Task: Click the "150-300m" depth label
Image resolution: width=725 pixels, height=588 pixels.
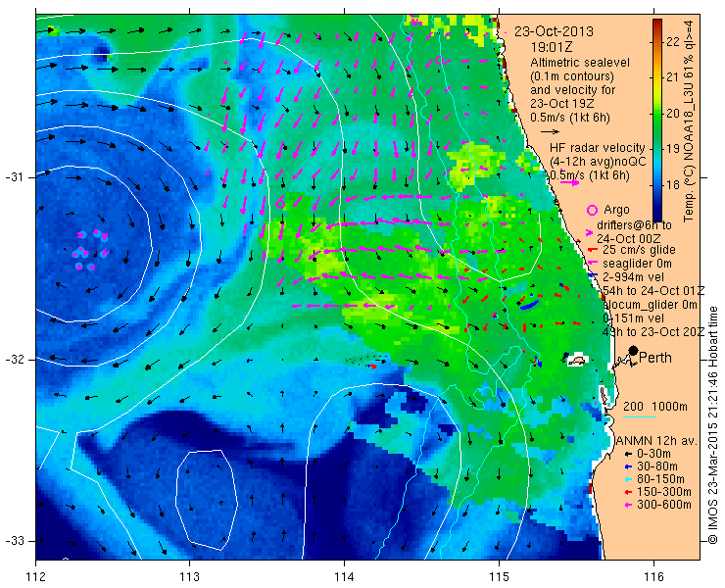Action: coord(664,492)
